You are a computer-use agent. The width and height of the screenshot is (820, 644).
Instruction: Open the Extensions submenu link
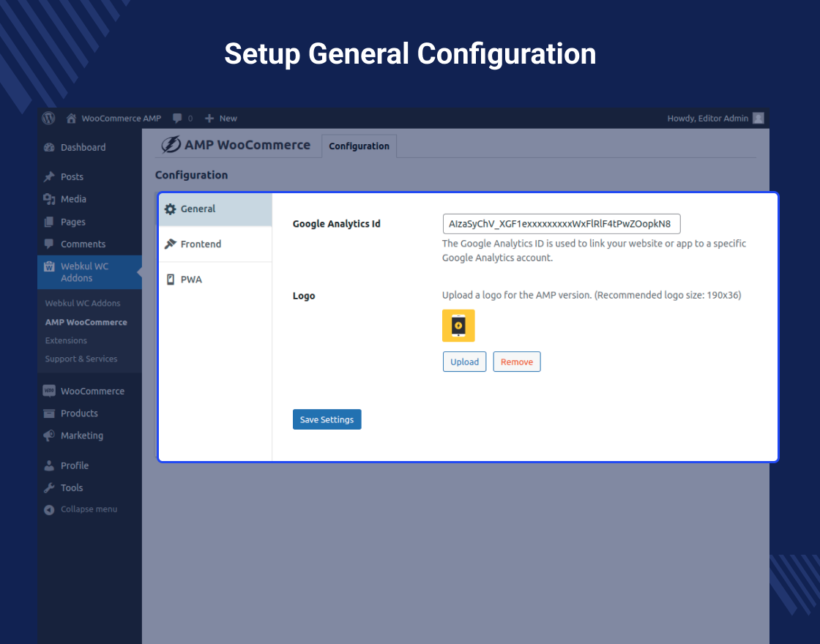click(x=66, y=340)
